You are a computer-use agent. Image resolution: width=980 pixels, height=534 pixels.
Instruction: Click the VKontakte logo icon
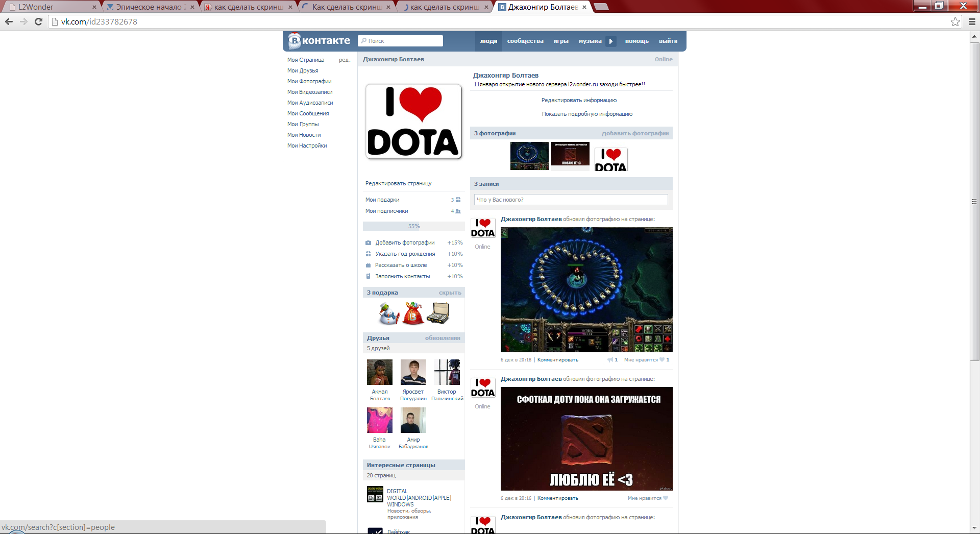tap(294, 41)
